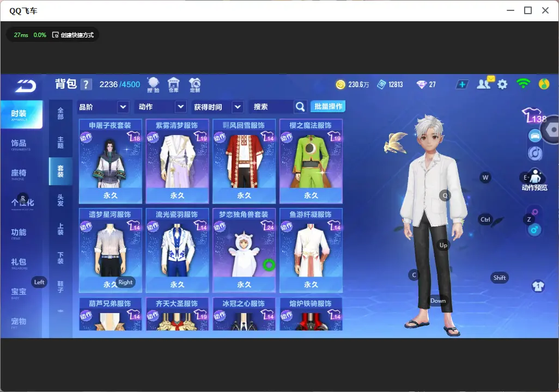
Task: Select the 申屠子夜套装 outfit card
Action: click(110, 161)
